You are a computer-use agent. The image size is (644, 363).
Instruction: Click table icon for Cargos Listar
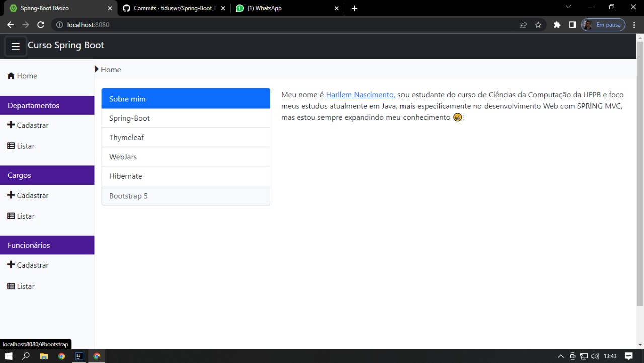pos(11,216)
